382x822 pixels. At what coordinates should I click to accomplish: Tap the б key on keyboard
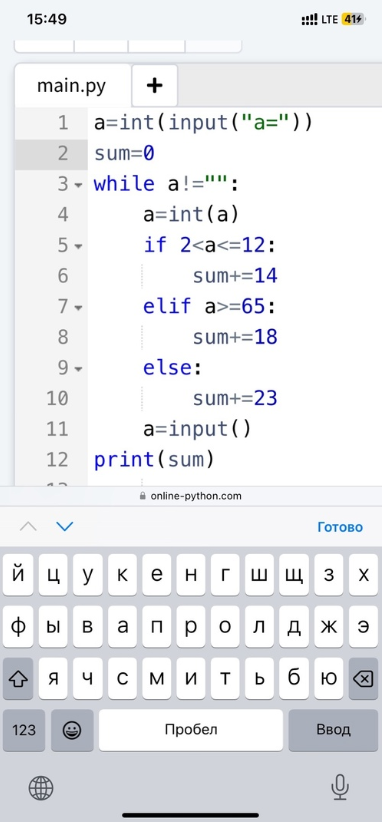[x=294, y=678]
